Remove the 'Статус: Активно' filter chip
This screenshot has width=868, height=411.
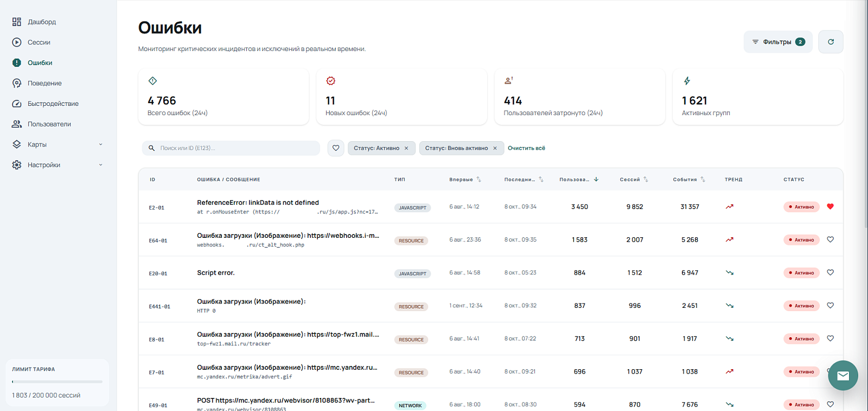tap(406, 148)
